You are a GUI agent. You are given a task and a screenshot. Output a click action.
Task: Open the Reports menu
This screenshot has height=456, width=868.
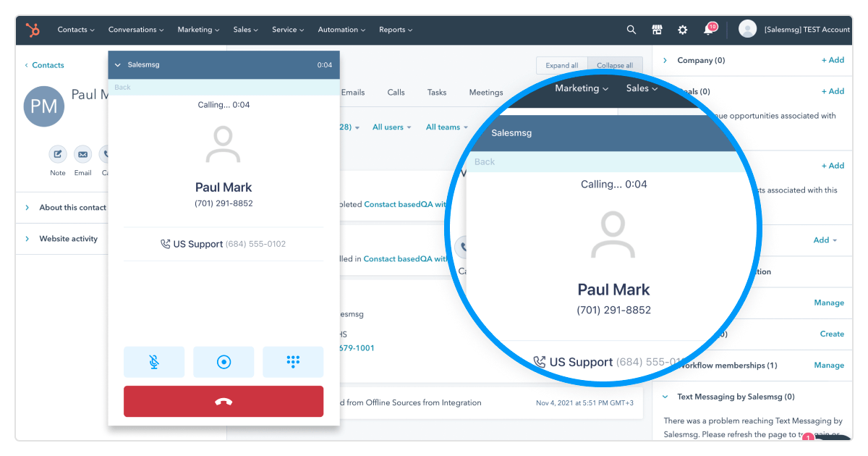[x=396, y=30]
